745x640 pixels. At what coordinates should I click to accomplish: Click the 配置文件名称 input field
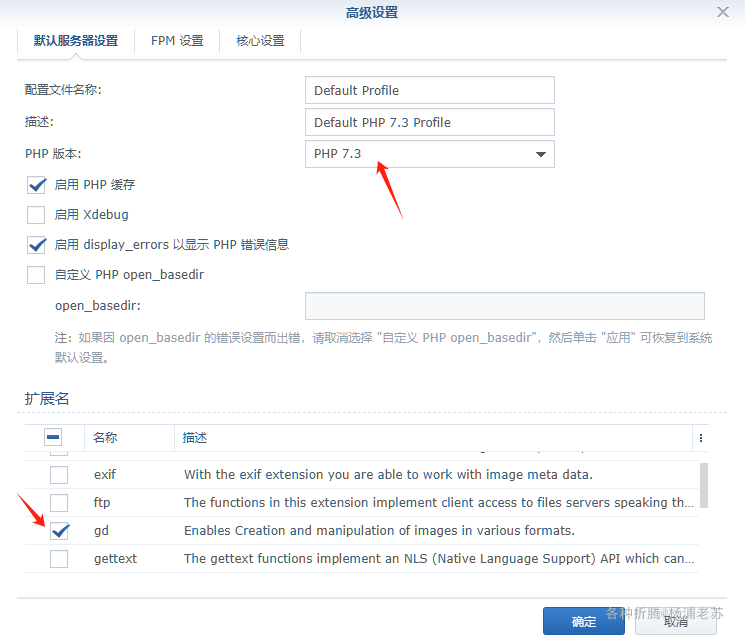430,90
